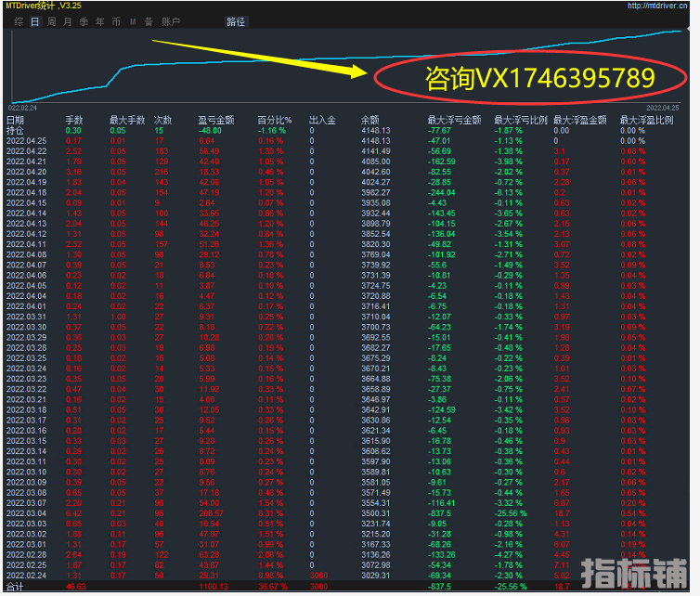Select the 2022.03.04 row

point(26,512)
